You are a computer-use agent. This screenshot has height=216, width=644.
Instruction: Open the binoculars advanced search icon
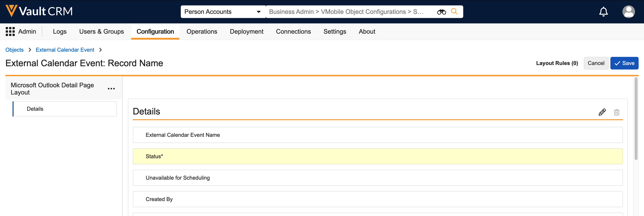point(441,12)
